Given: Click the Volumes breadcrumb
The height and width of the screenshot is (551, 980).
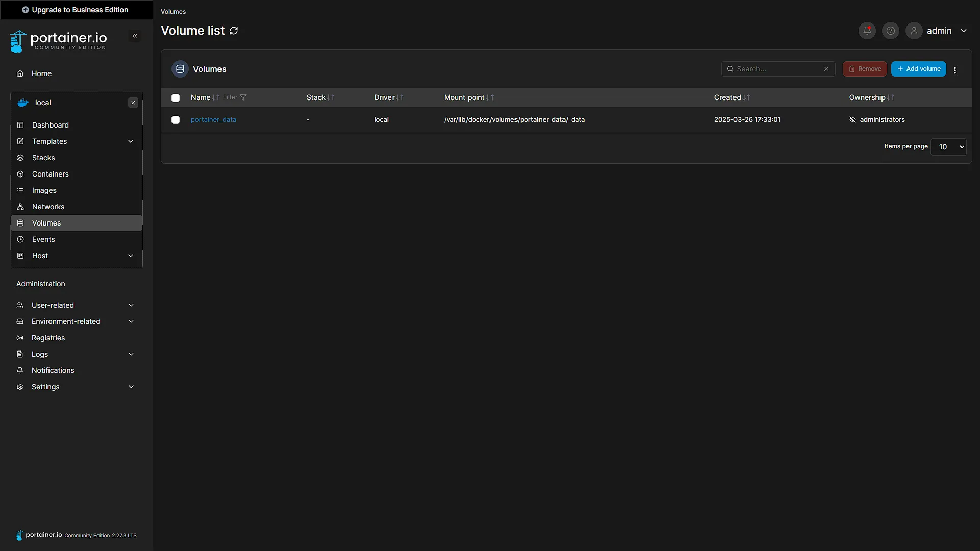Looking at the screenshot, I should (x=173, y=12).
